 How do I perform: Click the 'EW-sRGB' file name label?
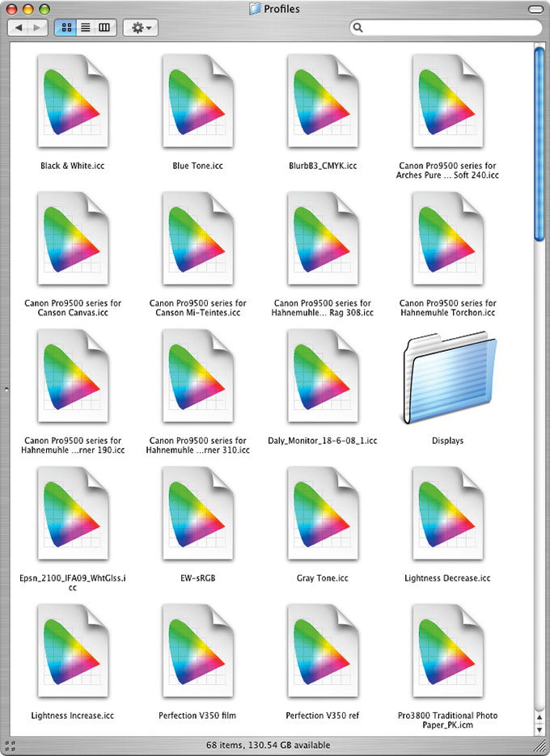[198, 578]
